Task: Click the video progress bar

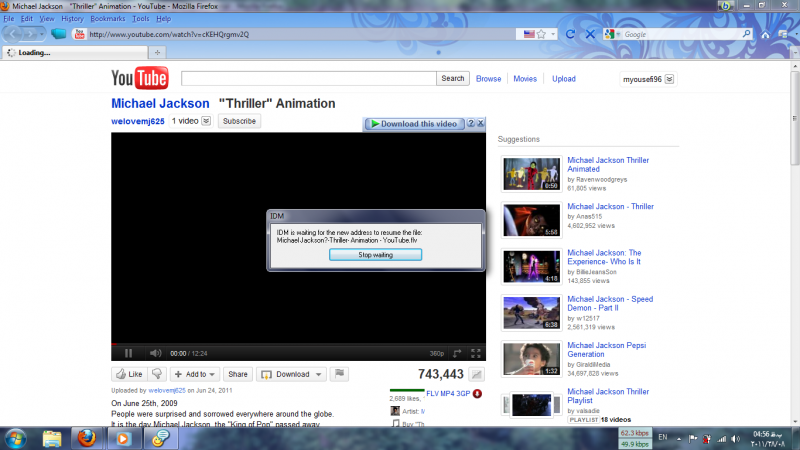Action: pos(298,344)
